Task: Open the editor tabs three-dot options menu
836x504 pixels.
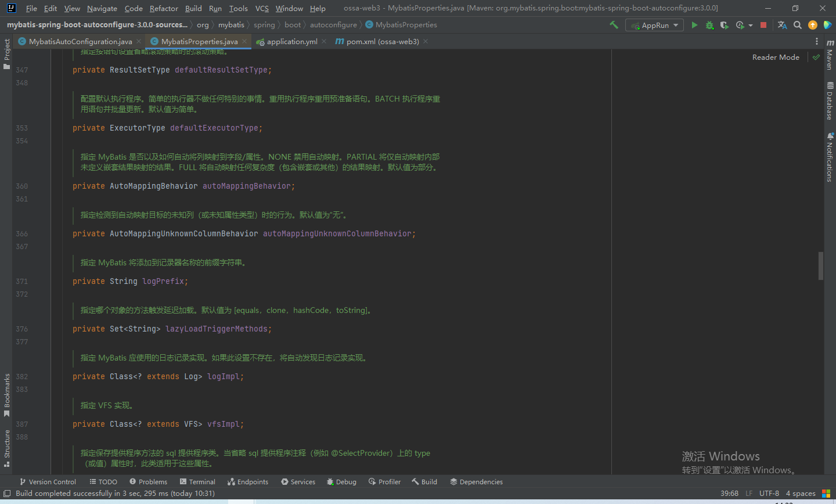Action: coord(816,41)
